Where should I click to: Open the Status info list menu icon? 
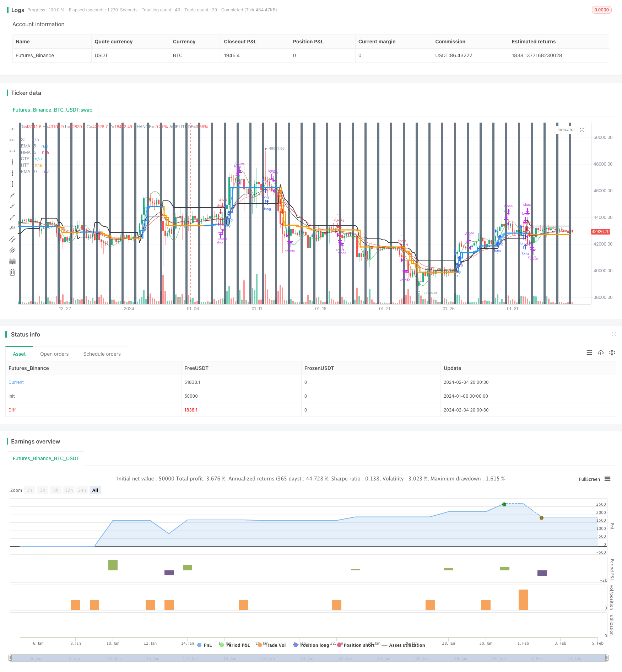589,353
